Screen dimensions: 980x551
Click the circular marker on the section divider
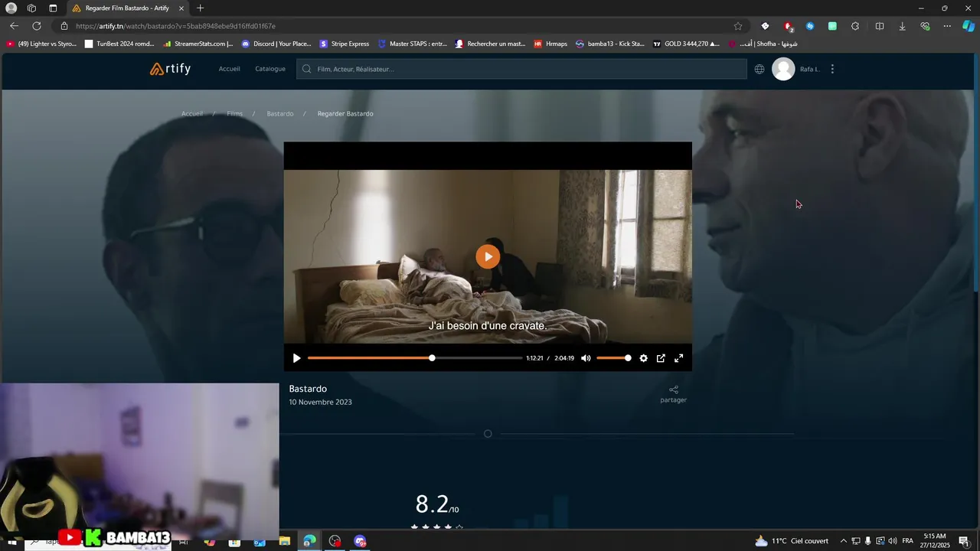coord(488,434)
